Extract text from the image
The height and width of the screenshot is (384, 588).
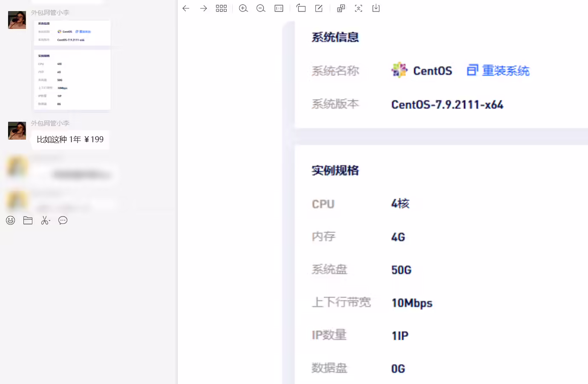358,8
